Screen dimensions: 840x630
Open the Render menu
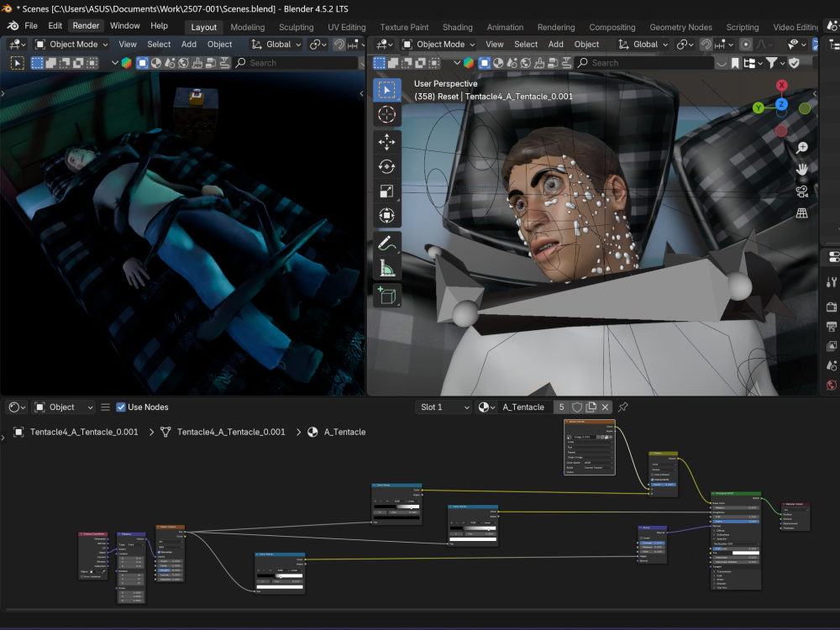pyautogui.click(x=86, y=26)
